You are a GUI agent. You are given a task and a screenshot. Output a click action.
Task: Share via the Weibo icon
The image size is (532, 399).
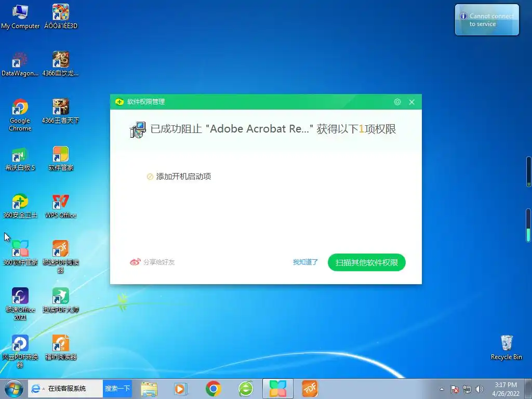135,262
